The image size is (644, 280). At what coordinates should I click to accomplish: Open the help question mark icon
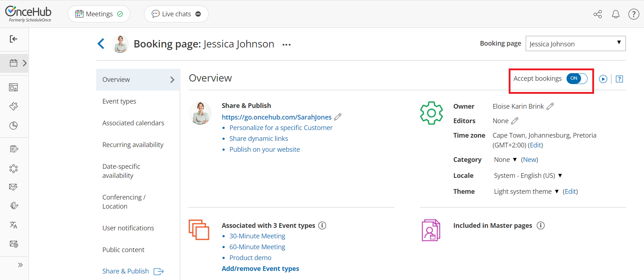[634, 14]
